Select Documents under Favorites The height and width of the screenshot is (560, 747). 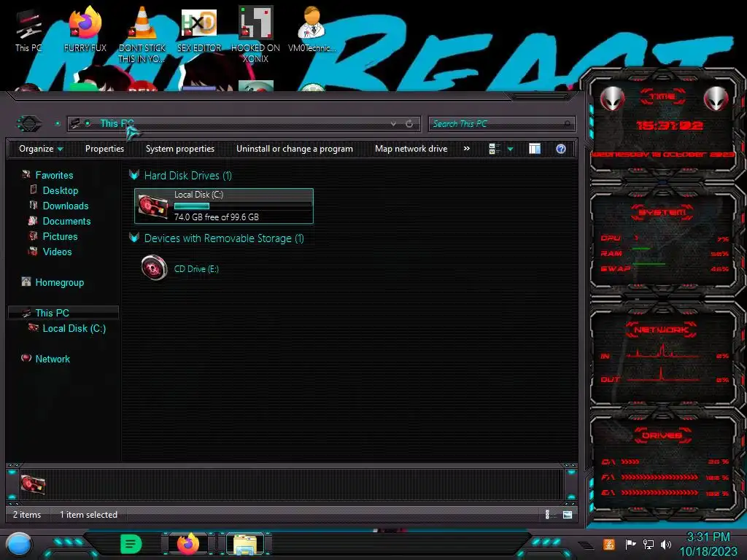pyautogui.click(x=66, y=221)
